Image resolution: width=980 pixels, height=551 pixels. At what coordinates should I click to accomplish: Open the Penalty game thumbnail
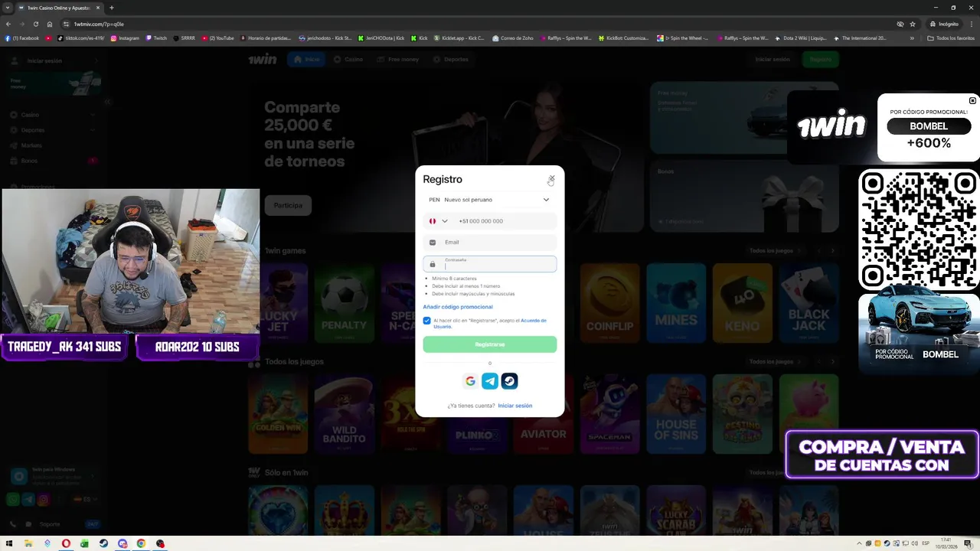tap(344, 304)
